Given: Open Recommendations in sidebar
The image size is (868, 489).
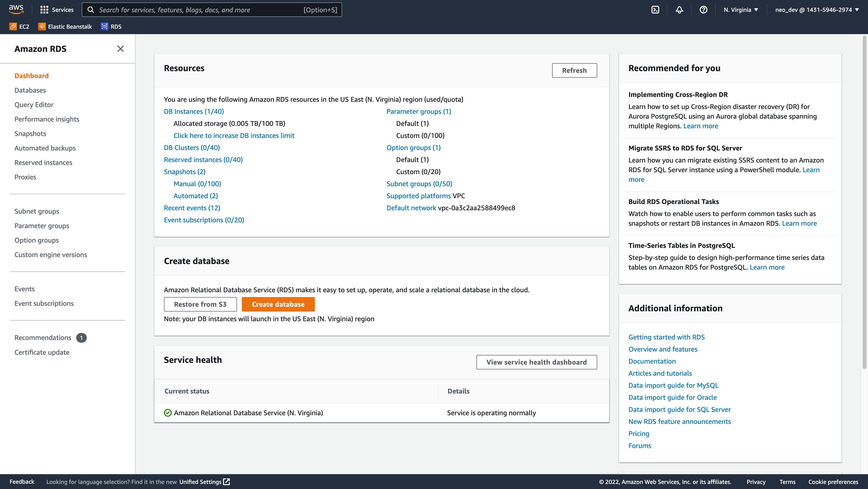Looking at the screenshot, I should coord(43,338).
